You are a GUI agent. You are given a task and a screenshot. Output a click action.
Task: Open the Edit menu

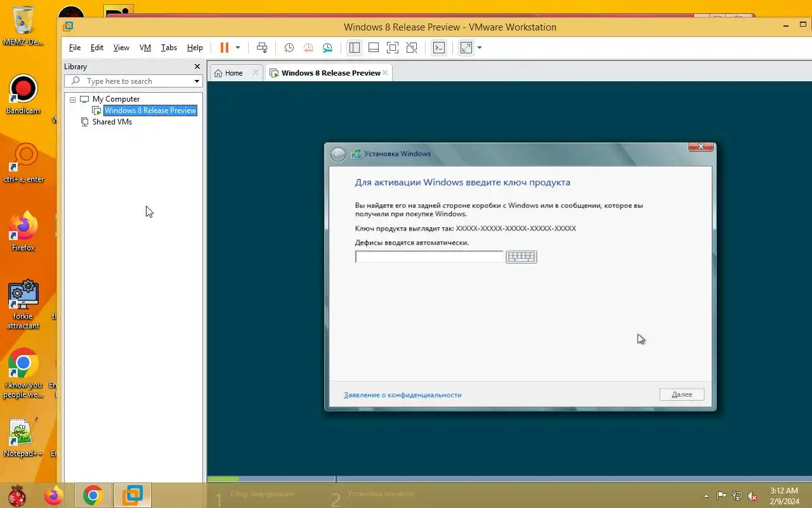point(97,48)
